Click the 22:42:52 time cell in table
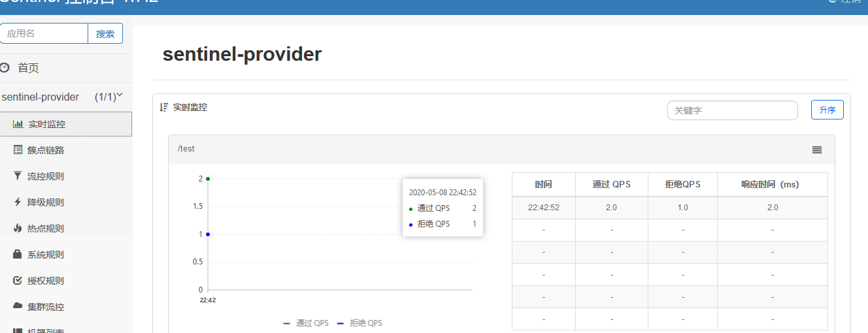The image size is (868, 333). click(544, 208)
